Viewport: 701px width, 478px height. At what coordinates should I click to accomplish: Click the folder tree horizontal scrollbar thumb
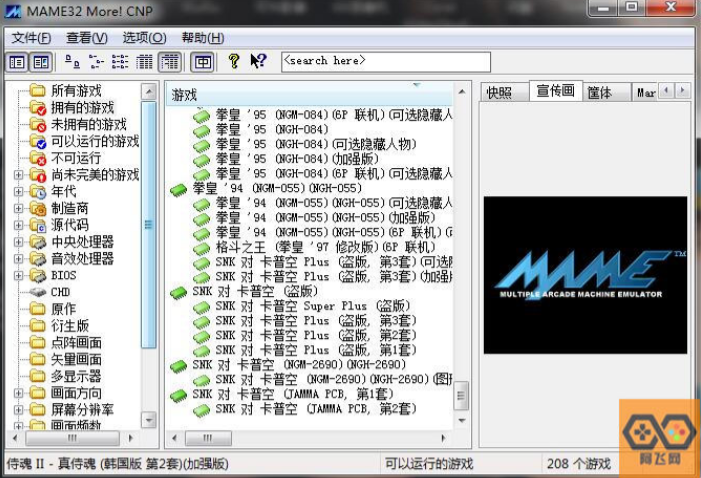pyautogui.click(x=72, y=438)
